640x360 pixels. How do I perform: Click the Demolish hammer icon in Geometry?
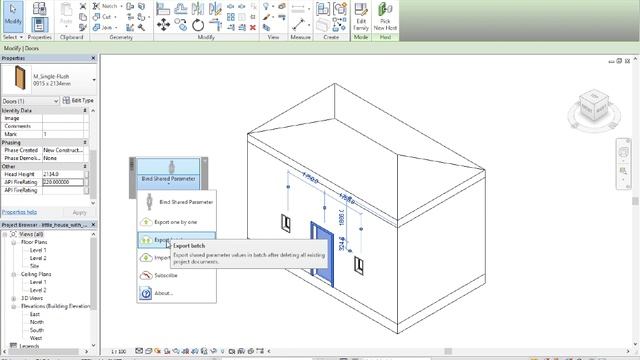point(141,27)
